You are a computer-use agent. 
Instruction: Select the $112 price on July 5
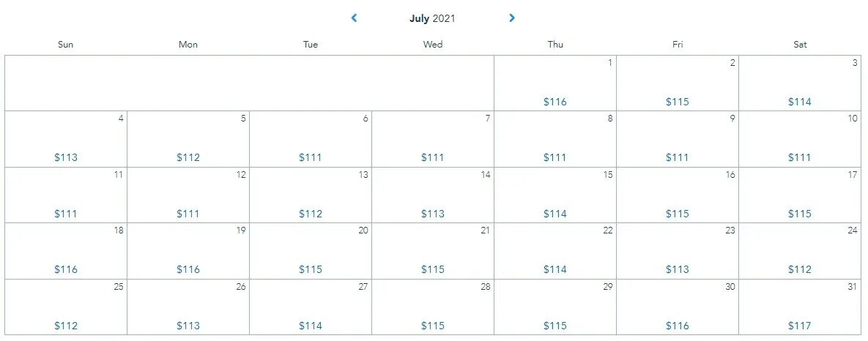click(x=188, y=157)
